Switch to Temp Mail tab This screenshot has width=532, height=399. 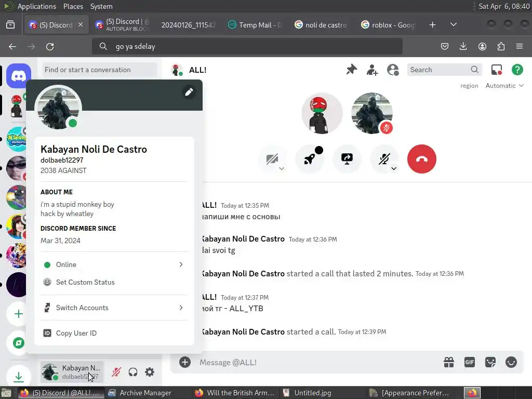click(x=255, y=25)
